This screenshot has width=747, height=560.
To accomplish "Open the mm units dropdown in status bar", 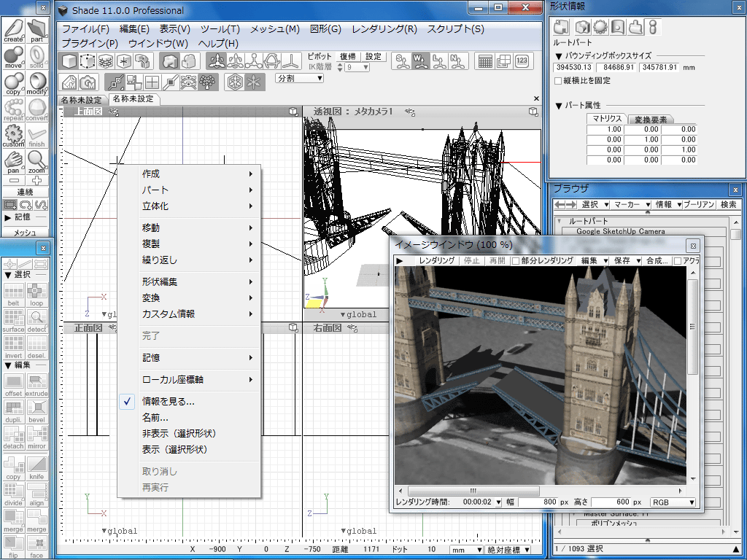I will point(466,550).
